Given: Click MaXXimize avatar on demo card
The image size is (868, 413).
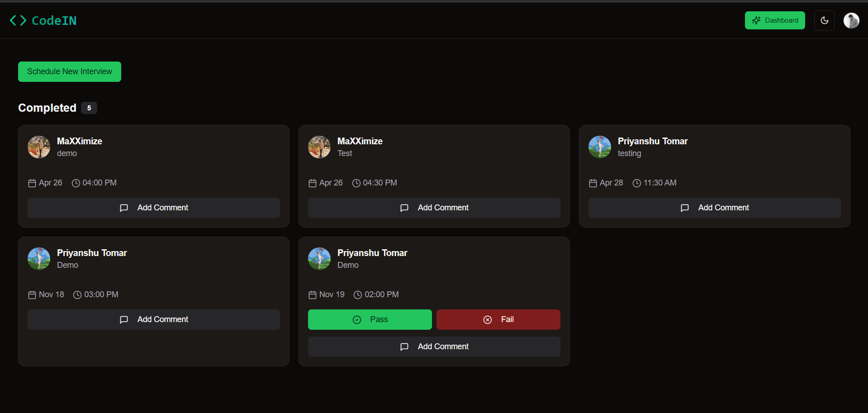Looking at the screenshot, I should (39, 147).
